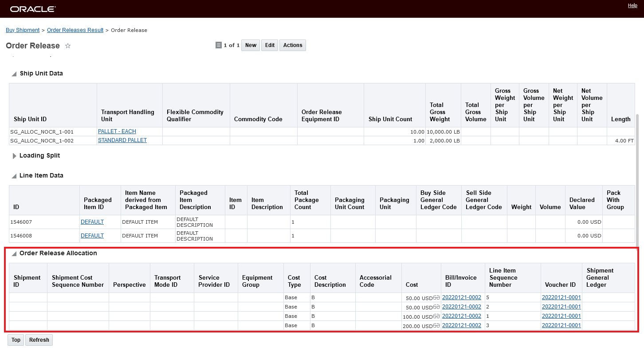Expand the Loading Split section

pos(14,156)
